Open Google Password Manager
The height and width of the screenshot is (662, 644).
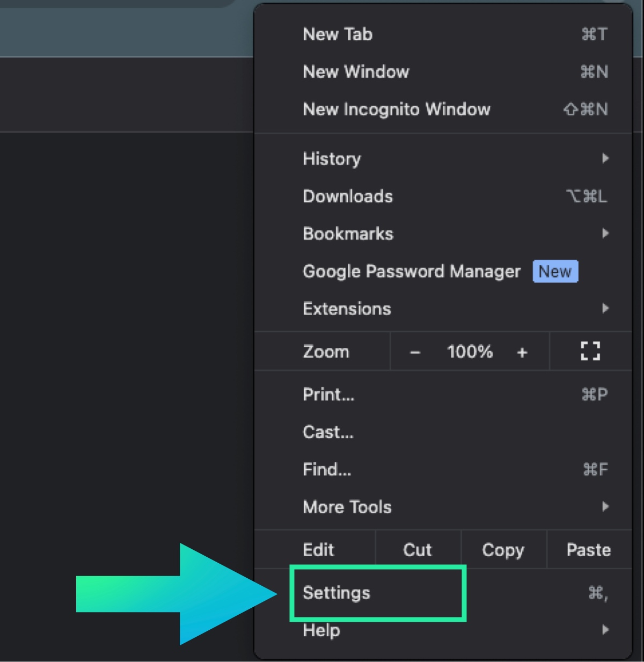[x=411, y=272]
